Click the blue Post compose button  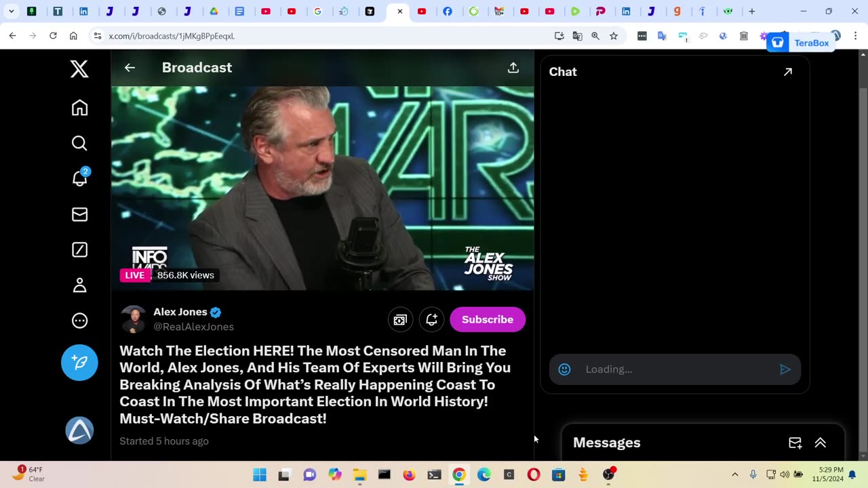(x=79, y=363)
